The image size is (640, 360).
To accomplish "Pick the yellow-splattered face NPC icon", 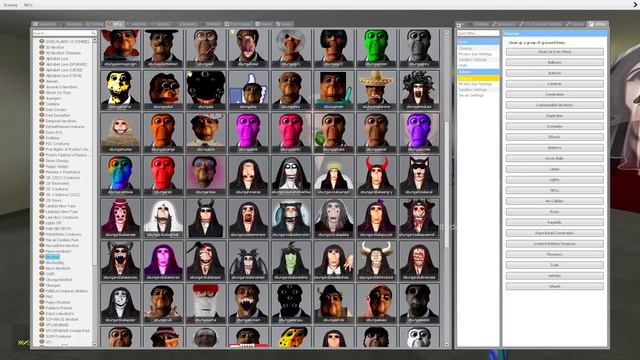I will tap(120, 90).
